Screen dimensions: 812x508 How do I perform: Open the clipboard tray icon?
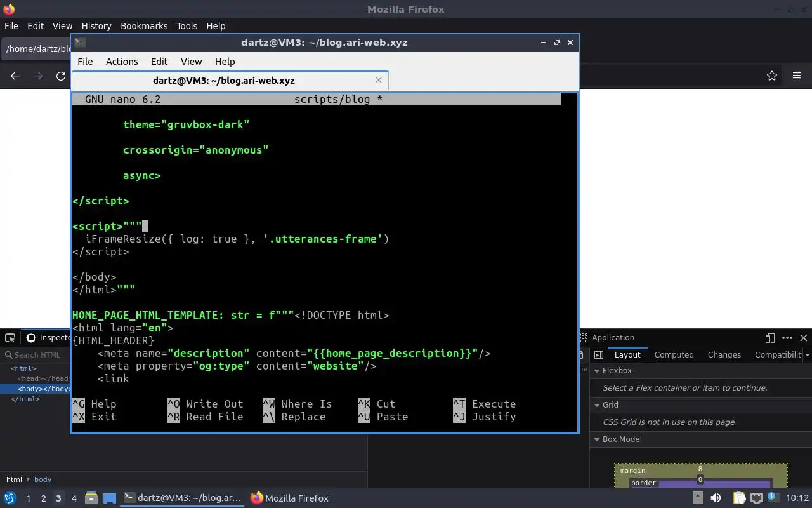point(739,498)
